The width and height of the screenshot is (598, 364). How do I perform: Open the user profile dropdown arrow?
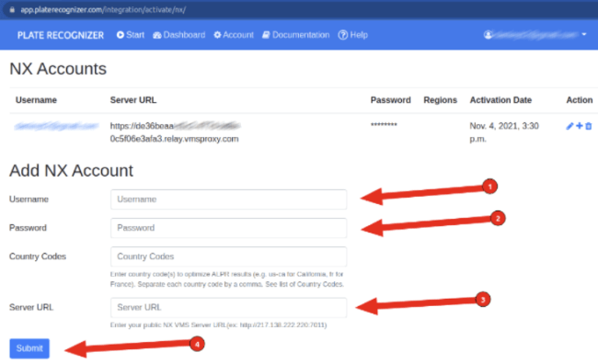[584, 34]
